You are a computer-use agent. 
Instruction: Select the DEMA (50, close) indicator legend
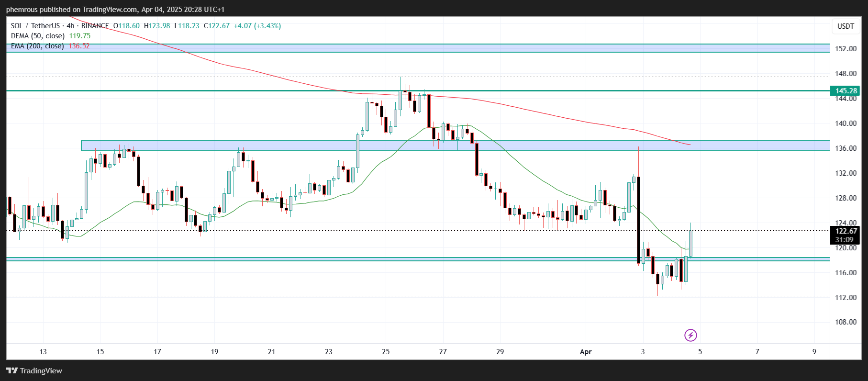click(x=38, y=36)
